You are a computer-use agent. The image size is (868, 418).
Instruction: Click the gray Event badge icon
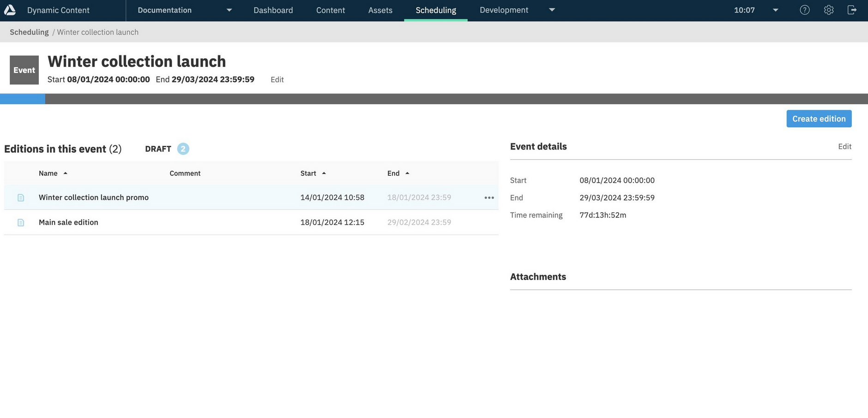pyautogui.click(x=24, y=70)
